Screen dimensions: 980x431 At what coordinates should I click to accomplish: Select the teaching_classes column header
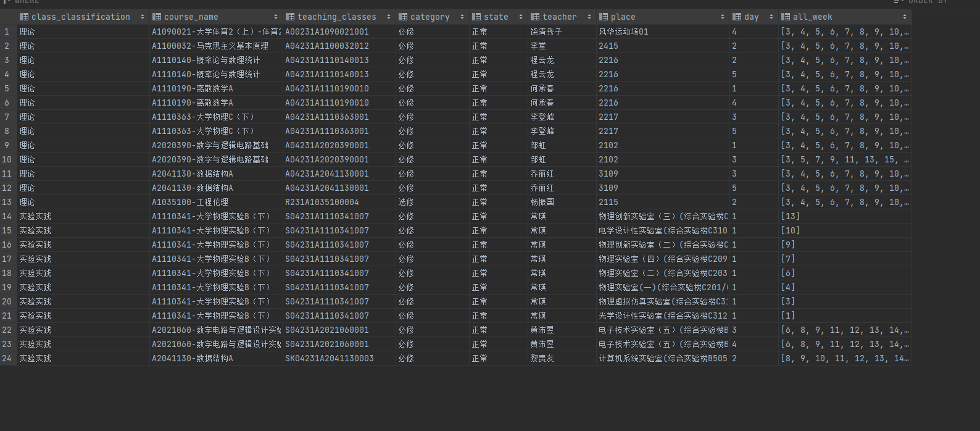coord(336,17)
